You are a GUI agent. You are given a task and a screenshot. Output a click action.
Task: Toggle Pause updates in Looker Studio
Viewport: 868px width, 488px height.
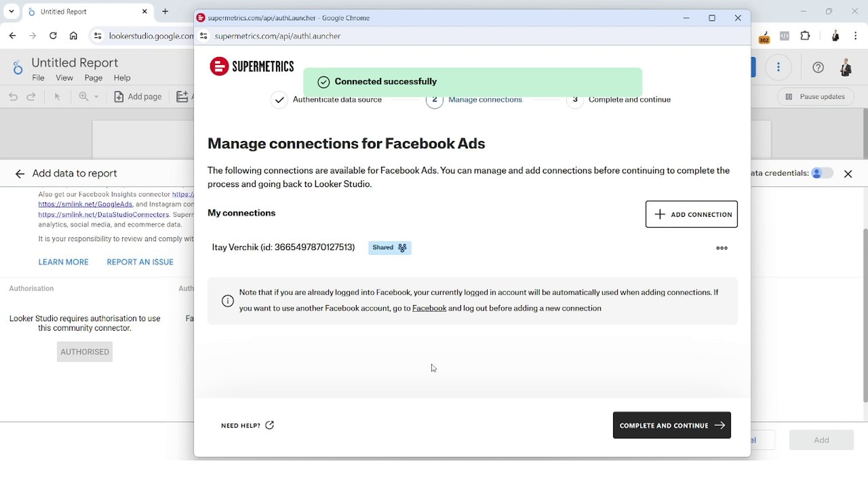point(814,97)
